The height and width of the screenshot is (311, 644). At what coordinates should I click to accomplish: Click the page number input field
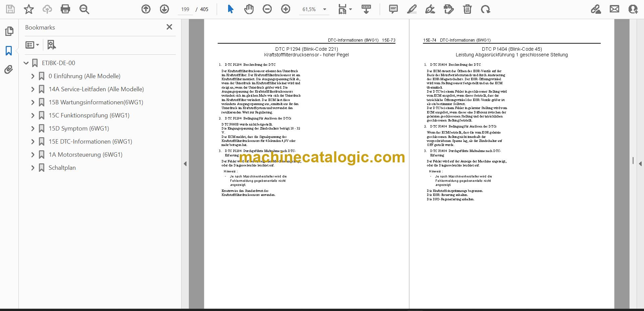point(185,9)
